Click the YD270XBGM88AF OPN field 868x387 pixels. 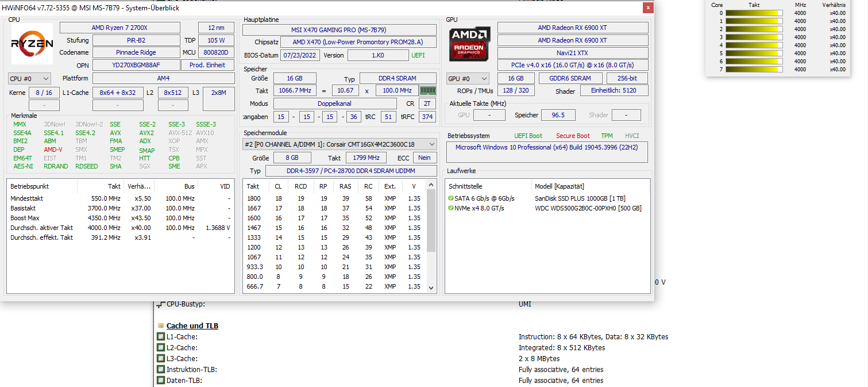(136, 65)
